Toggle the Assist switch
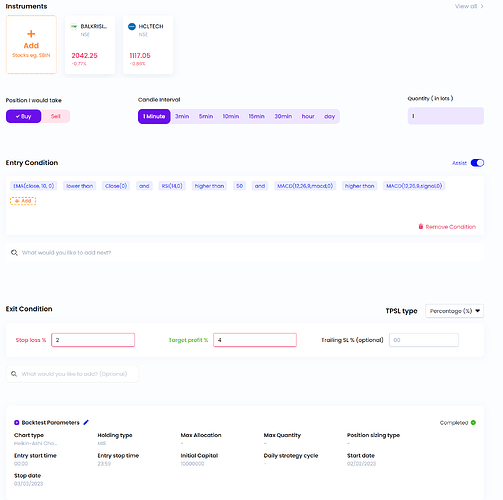The height and width of the screenshot is (500, 503). pos(477,163)
